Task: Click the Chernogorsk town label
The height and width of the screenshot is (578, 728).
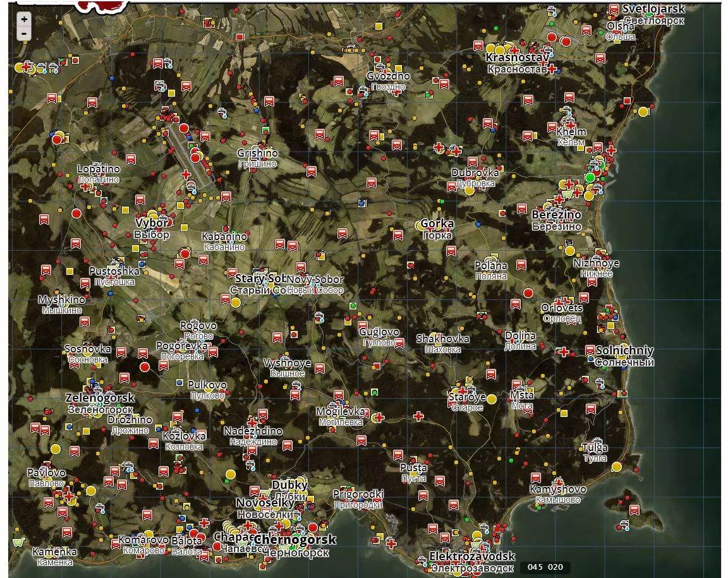Action: tap(295, 539)
